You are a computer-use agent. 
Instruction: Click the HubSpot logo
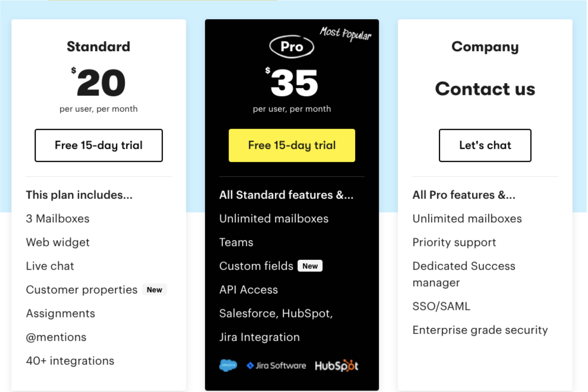337,365
